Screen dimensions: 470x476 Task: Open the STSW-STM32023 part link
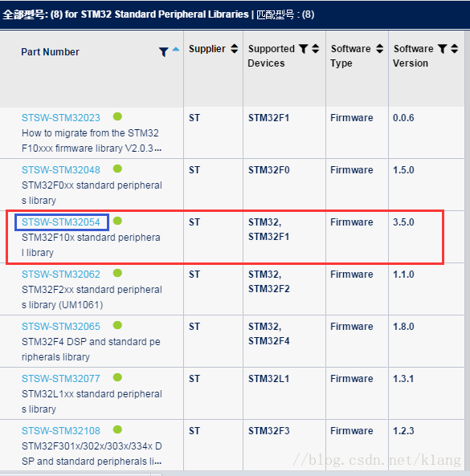pyautogui.click(x=61, y=118)
